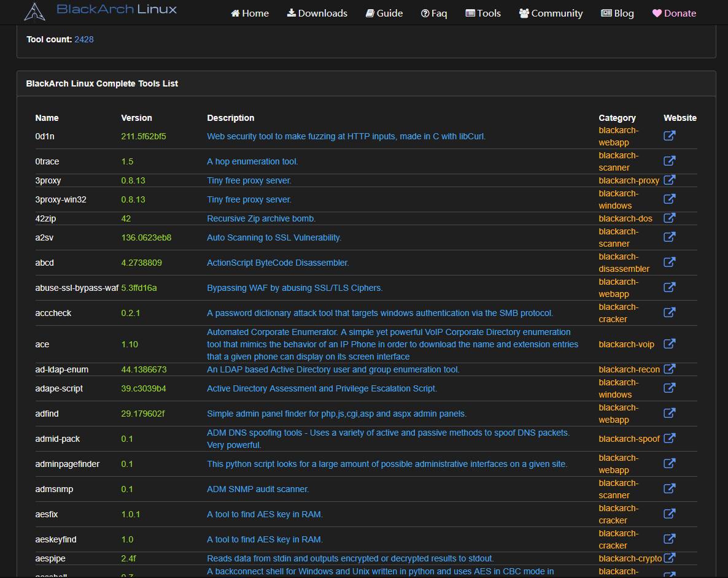This screenshot has width=728, height=578.
Task: Open the Guide menu item
Action: tap(384, 13)
